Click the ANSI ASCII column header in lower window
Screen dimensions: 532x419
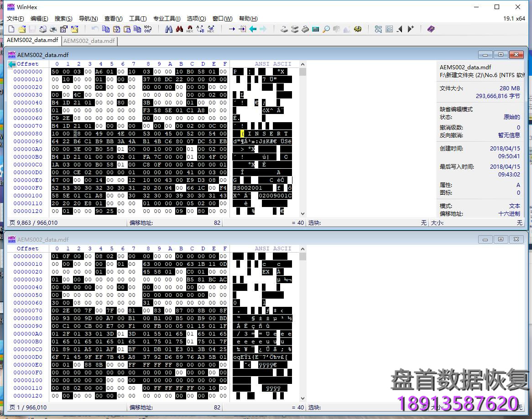point(273,249)
